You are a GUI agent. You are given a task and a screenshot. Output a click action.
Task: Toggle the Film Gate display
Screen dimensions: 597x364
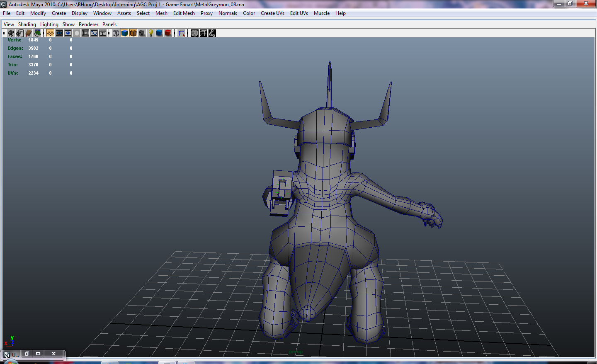[x=59, y=33]
